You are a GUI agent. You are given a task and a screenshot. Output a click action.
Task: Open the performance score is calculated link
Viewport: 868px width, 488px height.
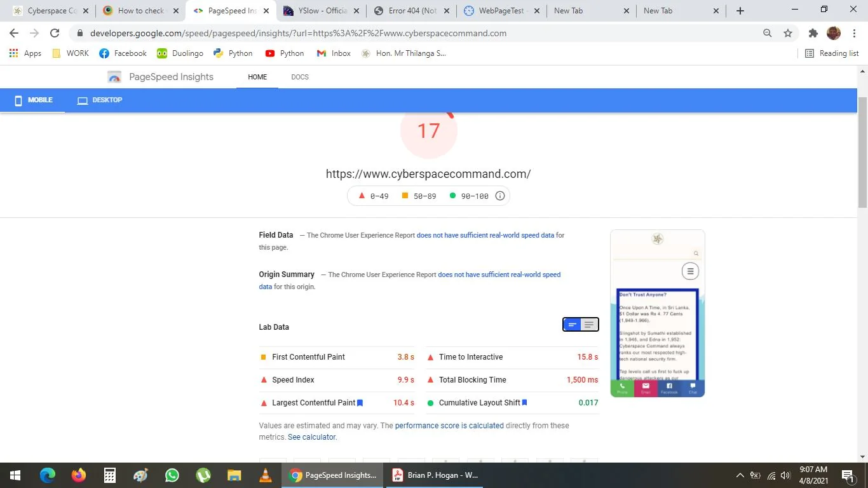tap(449, 426)
